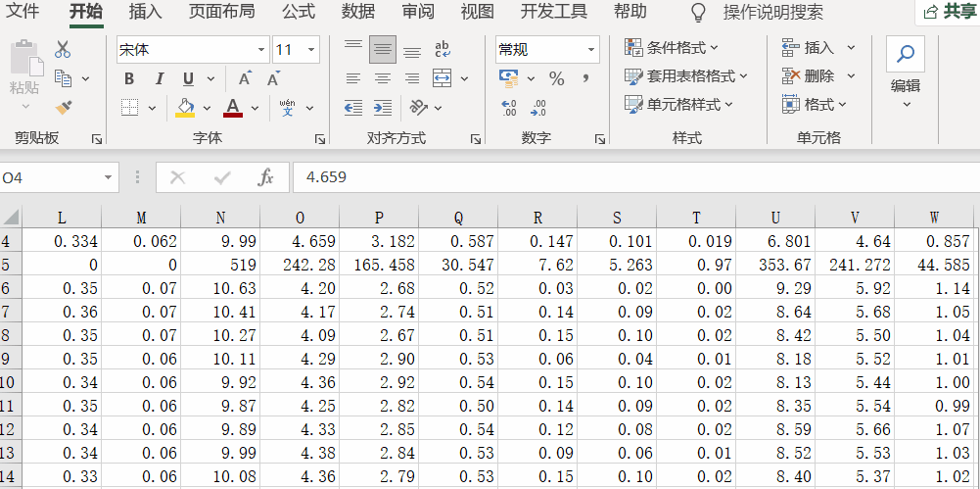Set middle vertical alignment

point(383,49)
